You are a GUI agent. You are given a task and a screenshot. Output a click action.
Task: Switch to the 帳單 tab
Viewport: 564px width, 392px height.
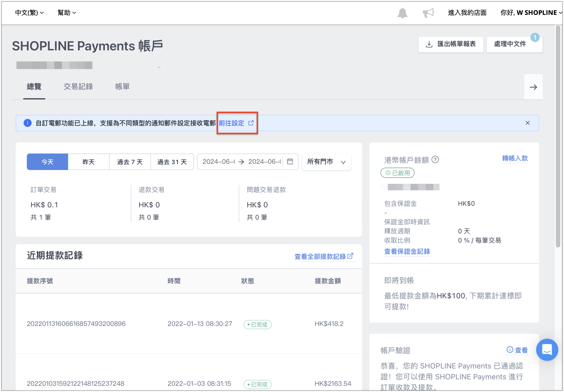click(122, 86)
